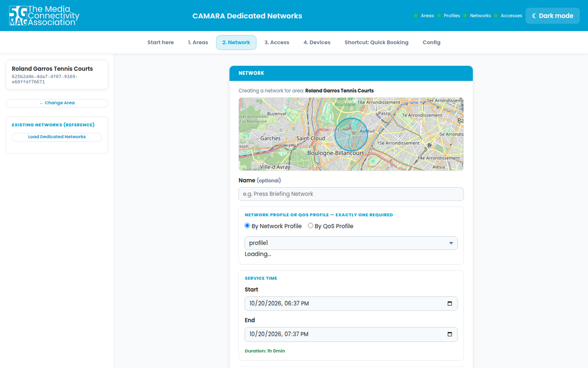Toggle Dark mode button
This screenshot has height=368, width=588.
552,16
